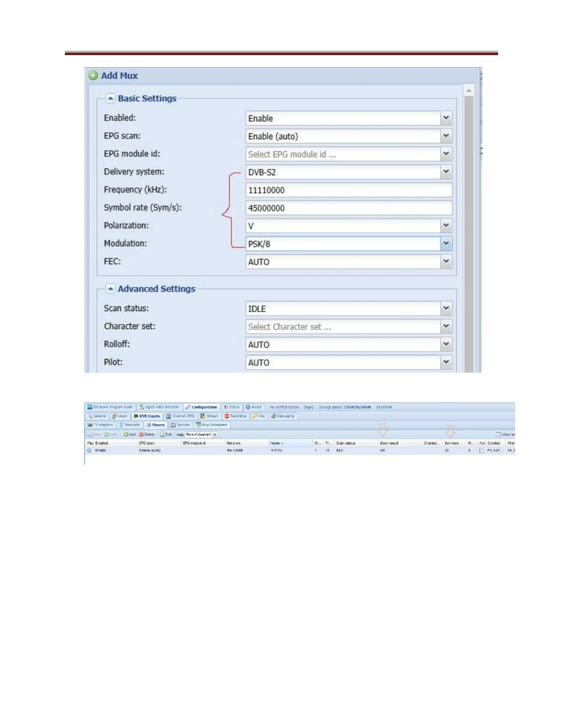Open the Delivery system dropdown
The image size is (563, 728).
tap(446, 172)
